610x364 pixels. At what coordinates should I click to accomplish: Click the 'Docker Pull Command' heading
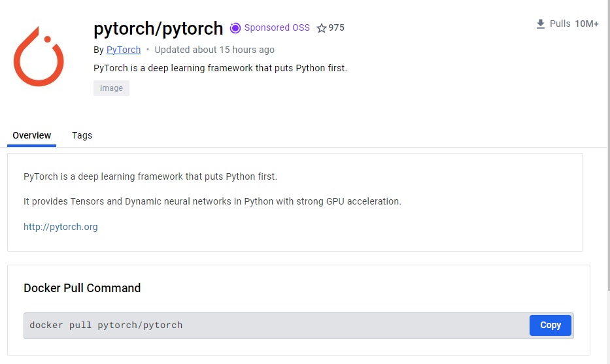coord(82,288)
